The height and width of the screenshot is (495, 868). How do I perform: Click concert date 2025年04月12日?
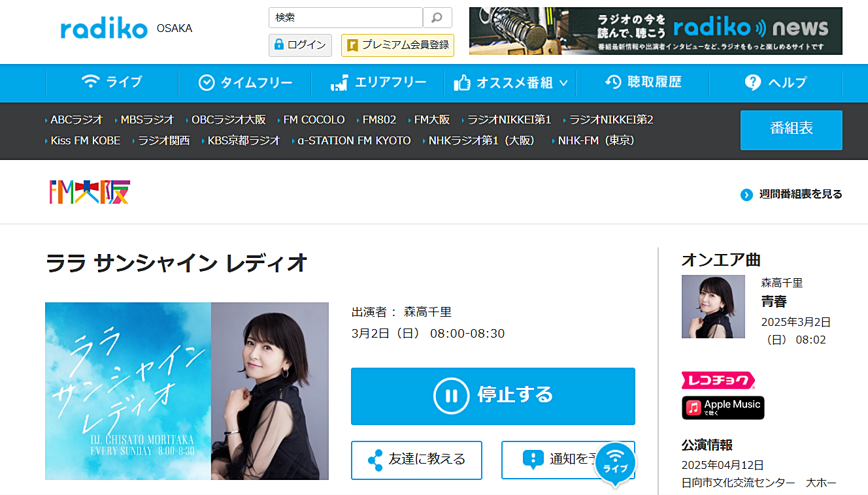[x=723, y=465]
